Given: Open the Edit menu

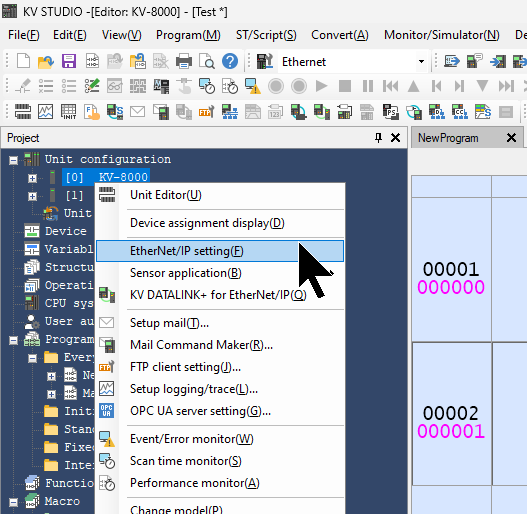Looking at the screenshot, I should pos(70,35).
